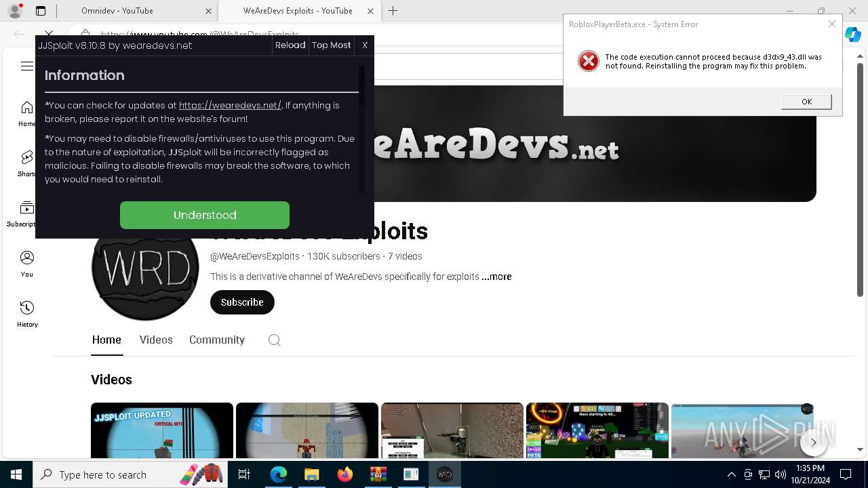The width and height of the screenshot is (868, 488).
Task: Click the Reload button in JJSploit
Action: pyautogui.click(x=290, y=45)
